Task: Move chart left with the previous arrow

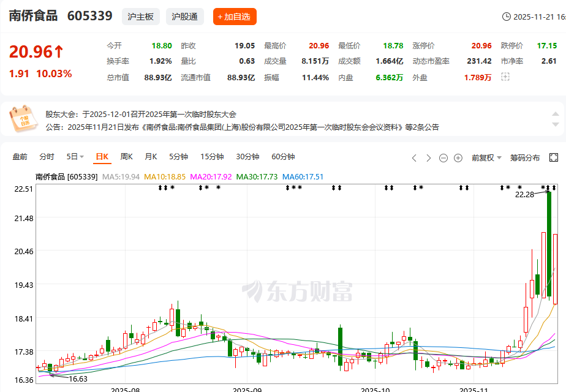Action: pyautogui.click(x=414, y=158)
